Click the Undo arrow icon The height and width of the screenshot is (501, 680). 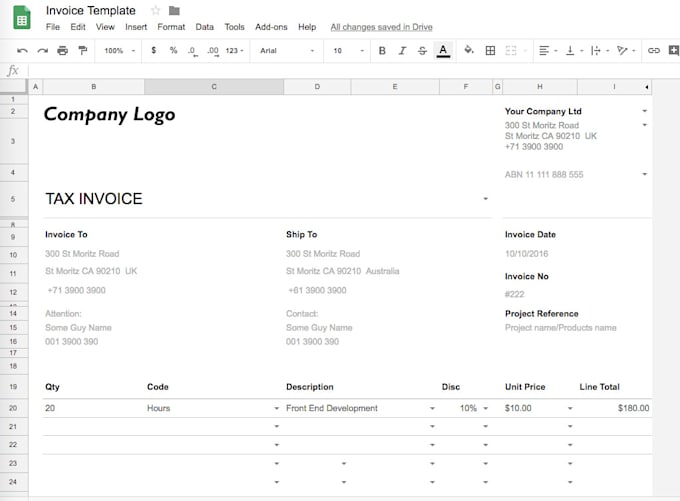pyautogui.click(x=22, y=51)
